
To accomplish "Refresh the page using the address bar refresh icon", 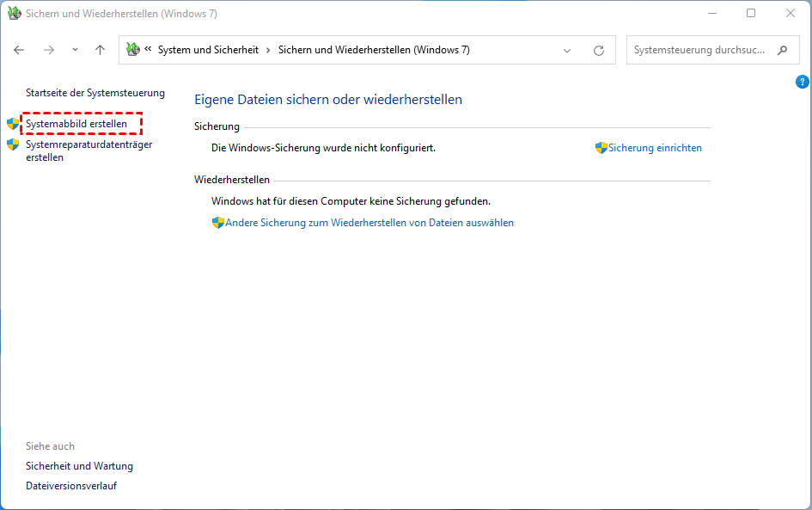I will click(599, 50).
